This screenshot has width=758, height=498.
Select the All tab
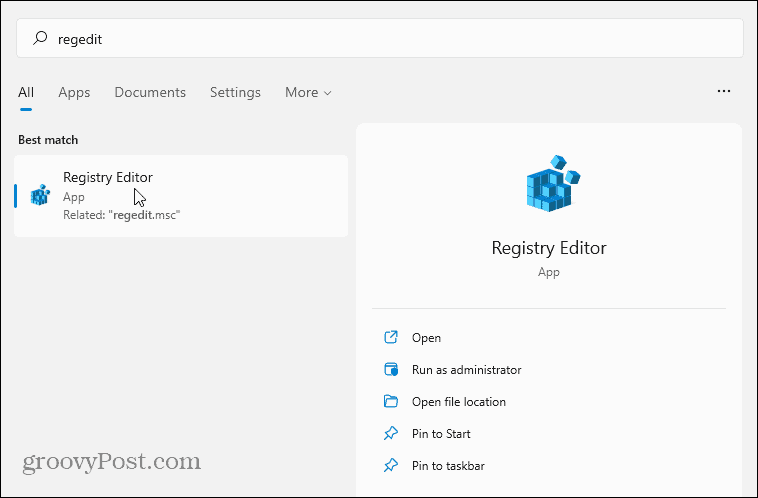(26, 92)
